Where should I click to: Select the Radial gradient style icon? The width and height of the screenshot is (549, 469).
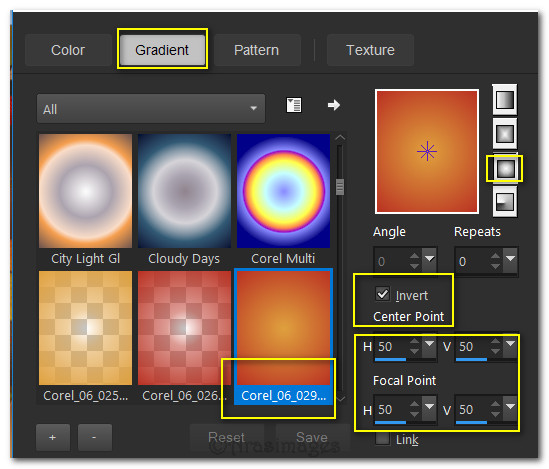coord(505,202)
